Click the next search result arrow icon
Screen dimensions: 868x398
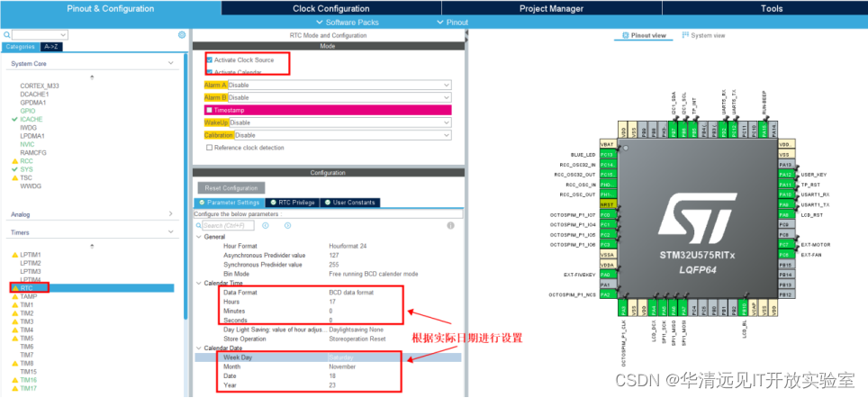coord(287,225)
